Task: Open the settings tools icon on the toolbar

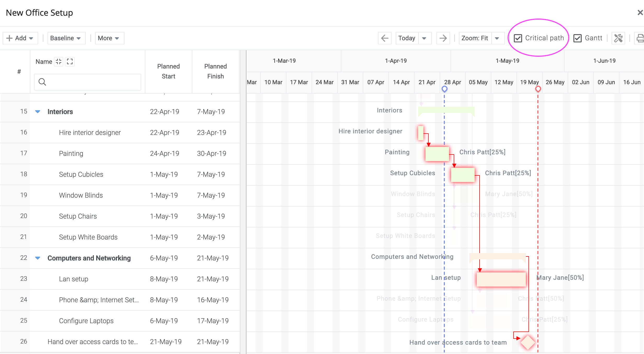Action: pos(618,38)
